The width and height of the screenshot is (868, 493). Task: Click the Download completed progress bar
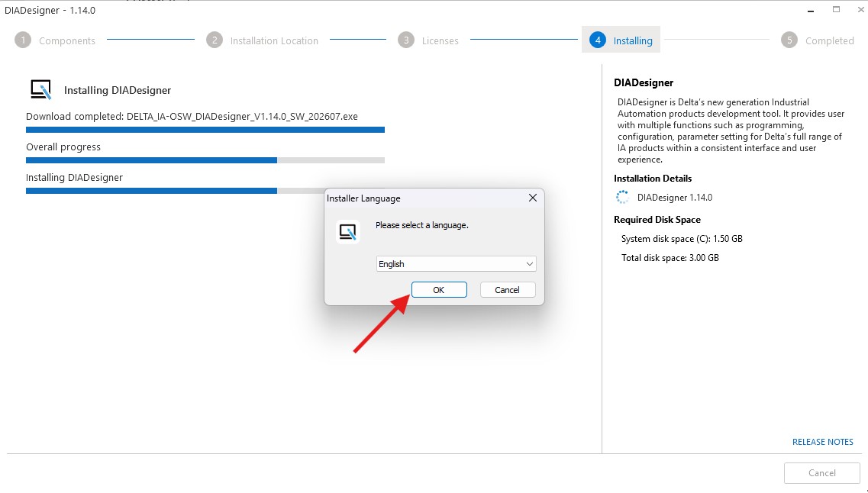click(205, 130)
